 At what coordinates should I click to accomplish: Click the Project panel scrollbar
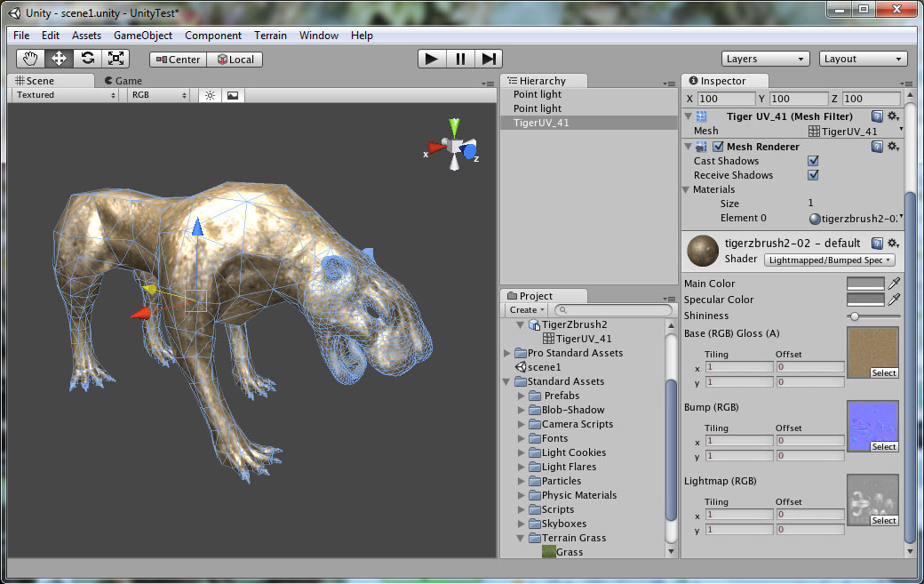click(671, 451)
